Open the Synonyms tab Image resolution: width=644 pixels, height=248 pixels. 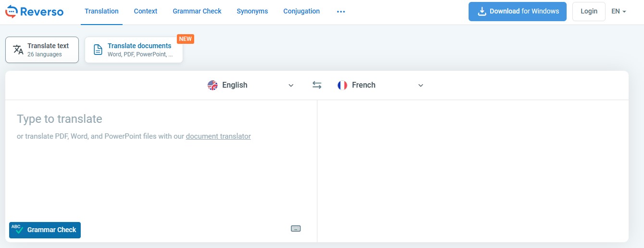click(252, 11)
